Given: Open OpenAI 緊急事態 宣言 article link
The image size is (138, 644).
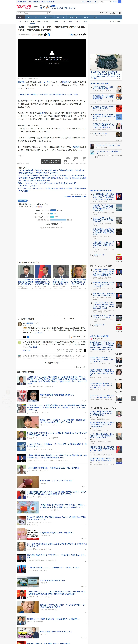Looking at the screenshot, I should click(56, 518).
